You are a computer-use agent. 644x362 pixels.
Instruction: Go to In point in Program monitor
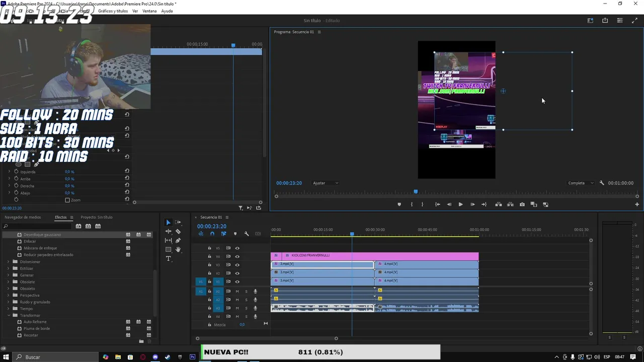(x=437, y=205)
